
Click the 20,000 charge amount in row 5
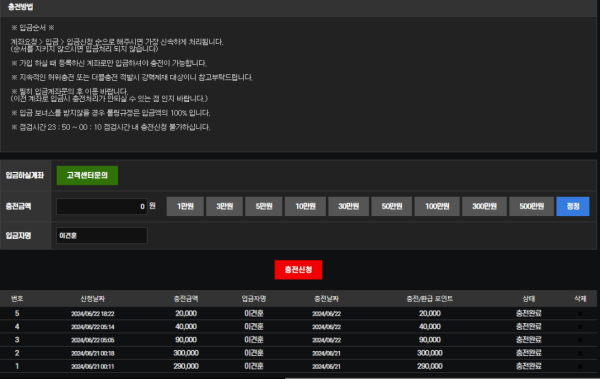(x=186, y=313)
